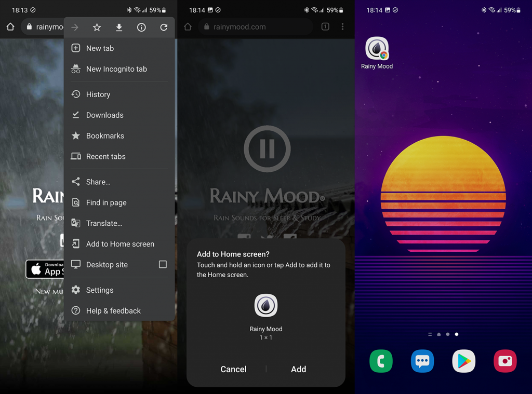532x394 pixels.
Task: Tap the padlock icon beside rainymo address
Action: [29, 27]
